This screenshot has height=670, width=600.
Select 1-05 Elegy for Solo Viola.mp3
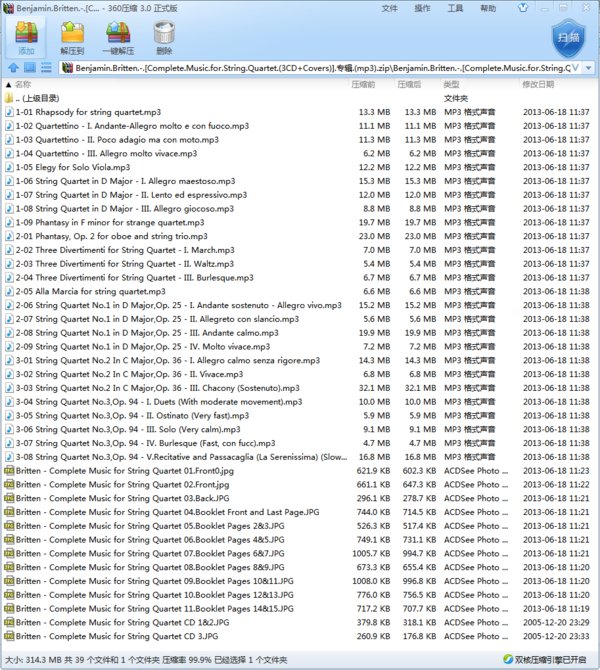[300, 167]
